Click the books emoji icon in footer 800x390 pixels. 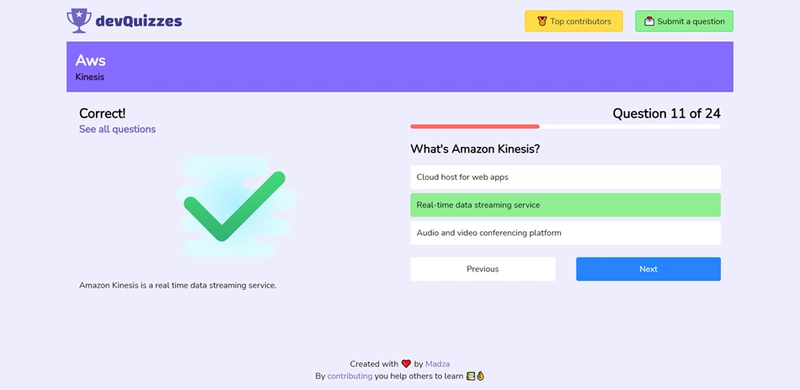point(470,376)
